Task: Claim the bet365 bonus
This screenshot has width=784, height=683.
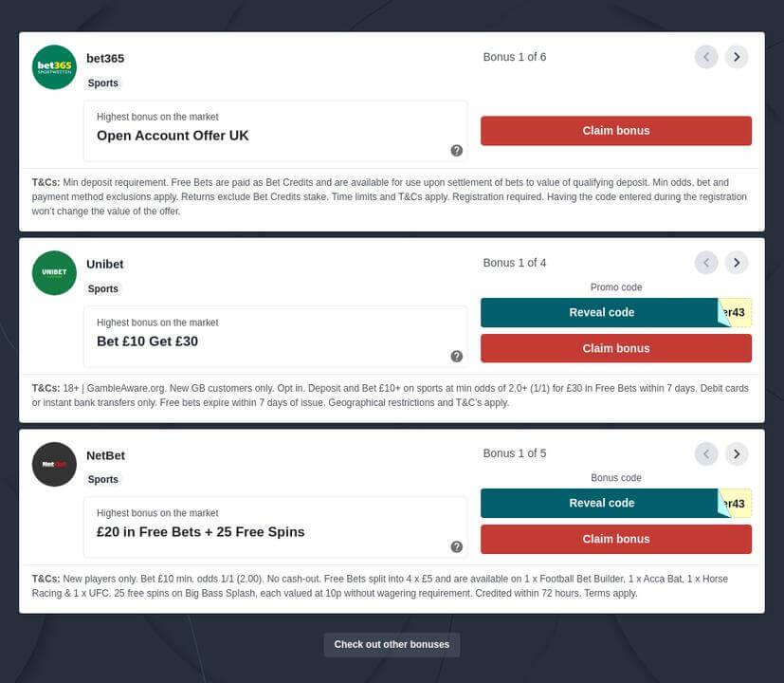Action: tap(616, 131)
